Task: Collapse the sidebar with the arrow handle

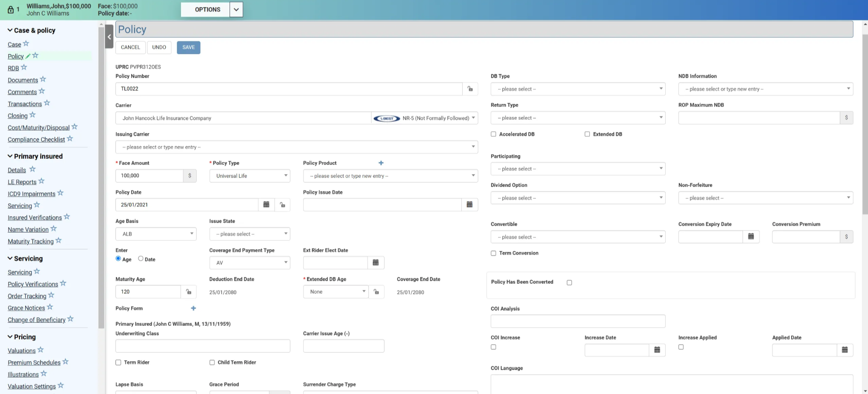Action: pyautogui.click(x=109, y=37)
